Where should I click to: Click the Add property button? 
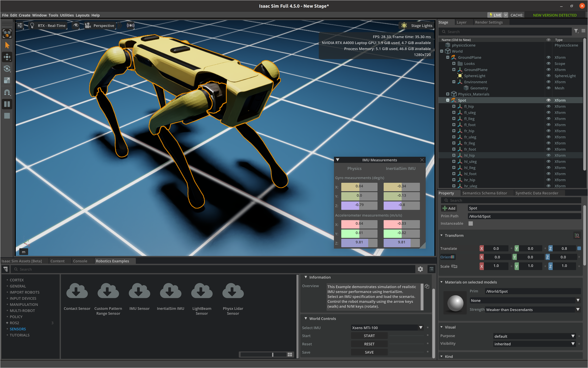[x=449, y=208]
